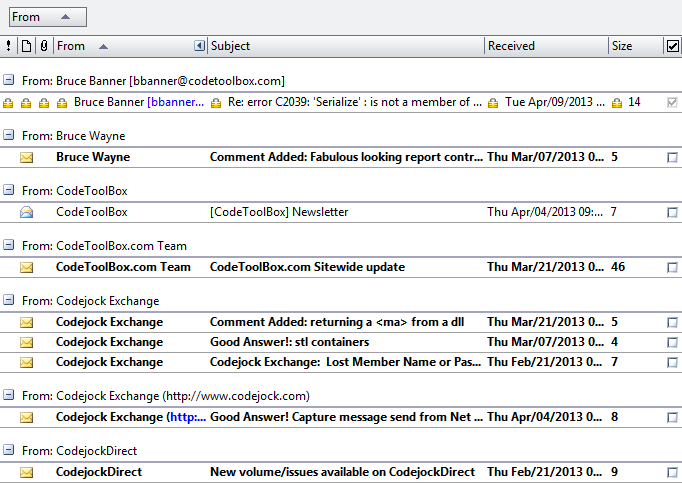Check the Bruce Wayne message checkbox
This screenshot has width=682, height=483.
672,158
